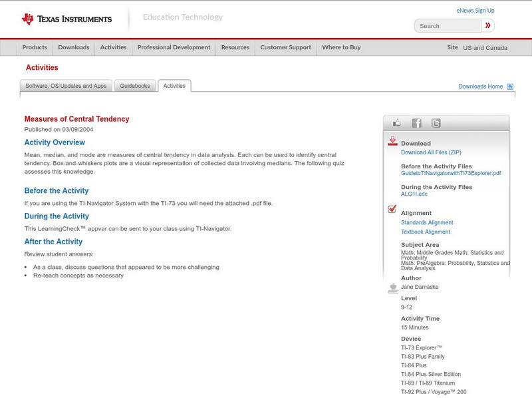Screen dimensions: 532x398
Task: Click into the Search input field
Action: [448, 26]
